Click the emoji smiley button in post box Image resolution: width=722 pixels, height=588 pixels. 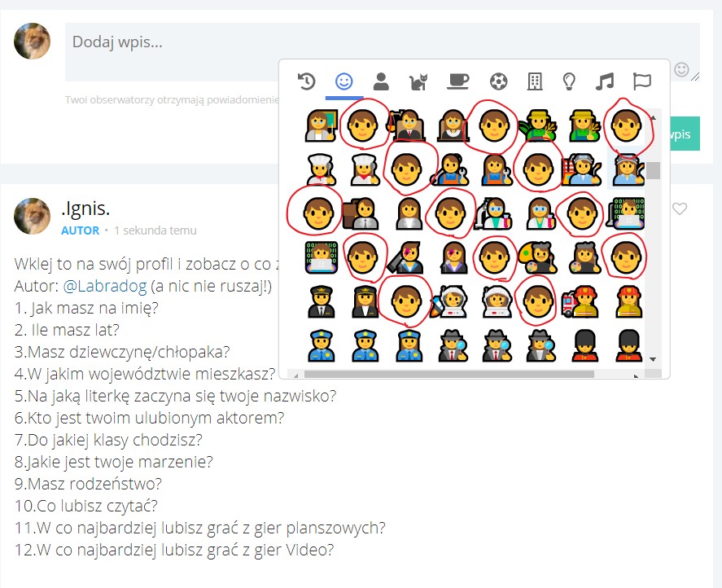click(682, 70)
